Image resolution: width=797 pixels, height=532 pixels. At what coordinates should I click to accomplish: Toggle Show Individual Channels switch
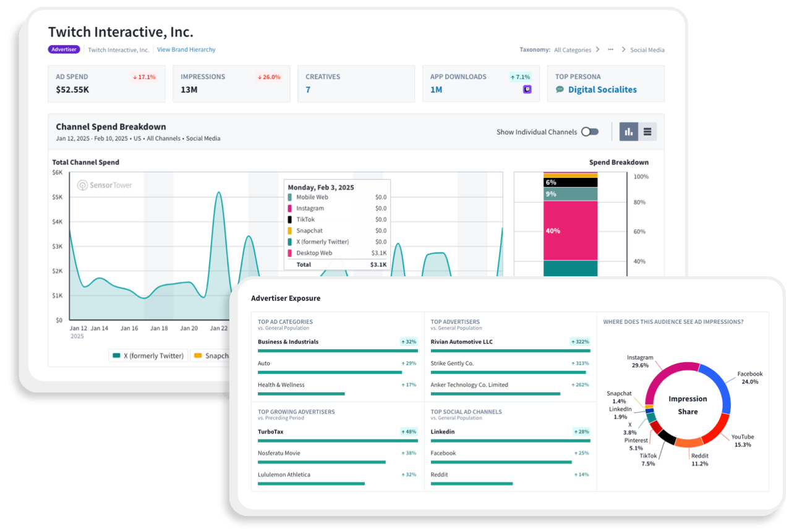click(590, 132)
